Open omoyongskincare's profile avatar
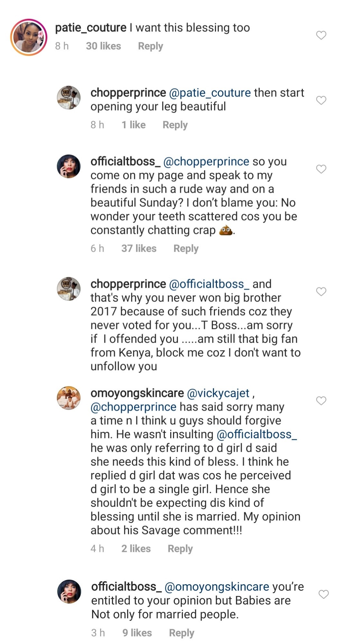The width and height of the screenshot is (345, 644). pyautogui.click(x=69, y=398)
